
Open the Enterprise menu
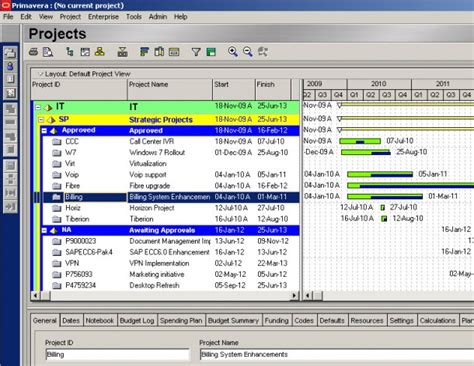[x=103, y=17]
